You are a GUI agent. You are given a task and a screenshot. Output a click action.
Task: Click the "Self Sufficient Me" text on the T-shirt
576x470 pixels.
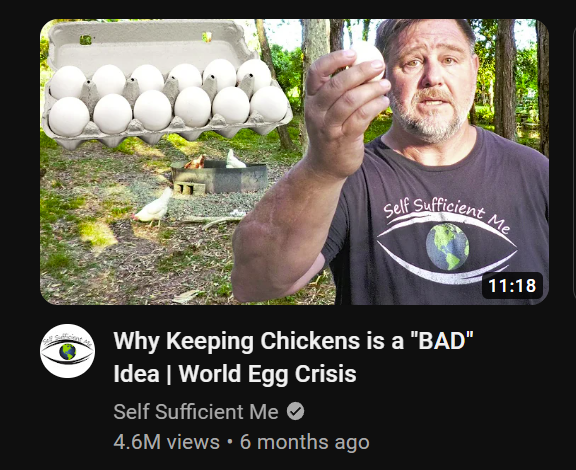(x=446, y=214)
